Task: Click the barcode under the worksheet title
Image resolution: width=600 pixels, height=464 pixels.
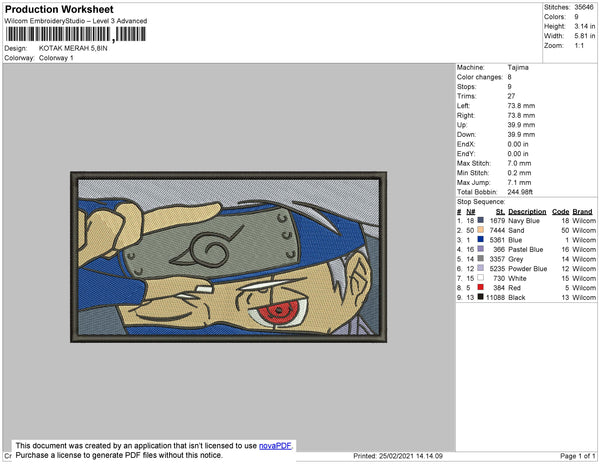Action: [75, 34]
